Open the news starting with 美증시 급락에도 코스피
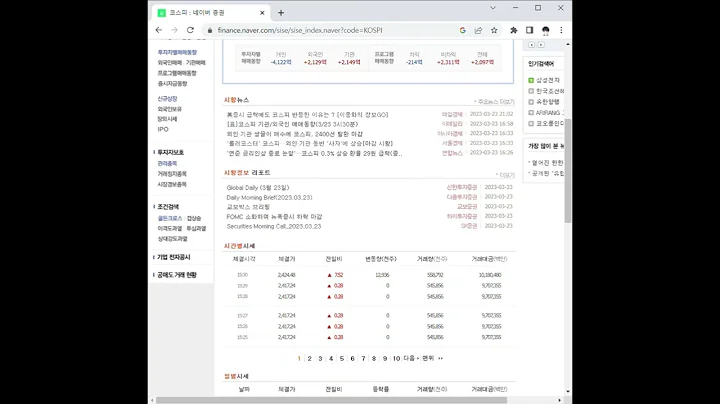720x404 pixels. click(x=307, y=115)
